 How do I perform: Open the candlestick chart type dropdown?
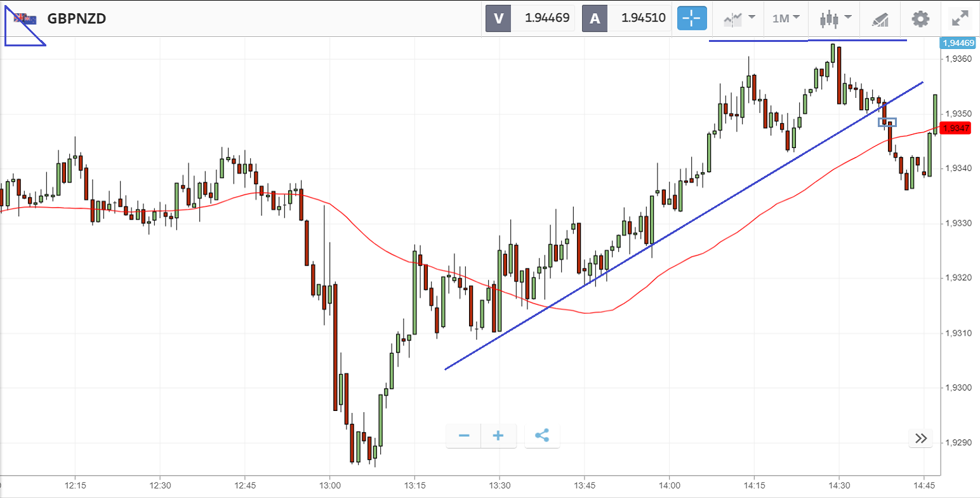click(x=834, y=18)
